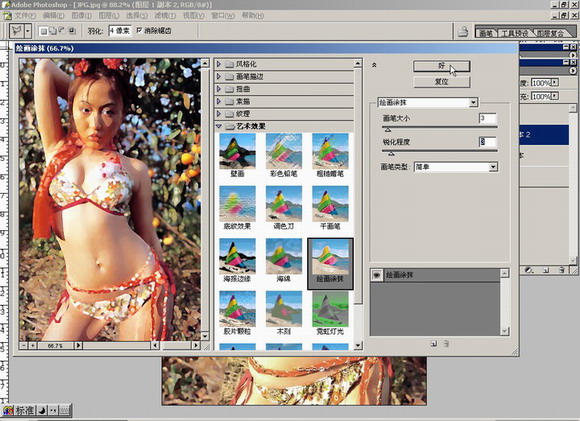This screenshot has height=421, width=580.
Task: Open layer opacity 100% slider arrow
Action: (555, 82)
